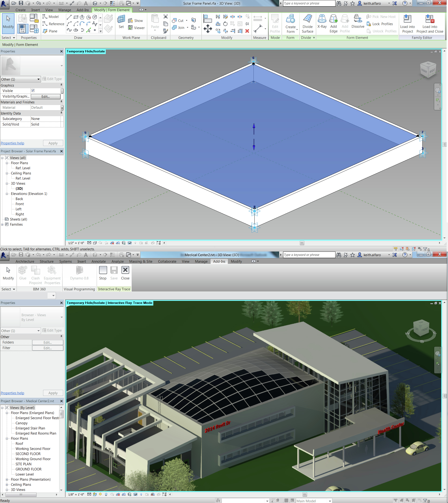
Task: Switch to the Massing & Site ribbon tab
Action: click(x=140, y=261)
